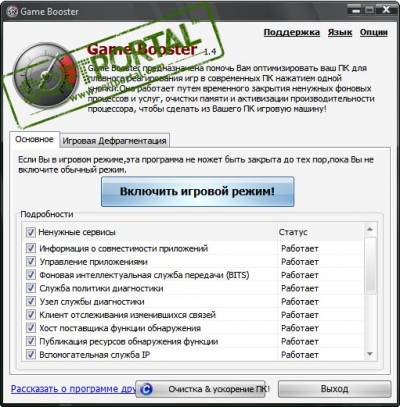Click the services list scroll-up arrow
Viewport: 400px width, 407px height.
coord(370,229)
